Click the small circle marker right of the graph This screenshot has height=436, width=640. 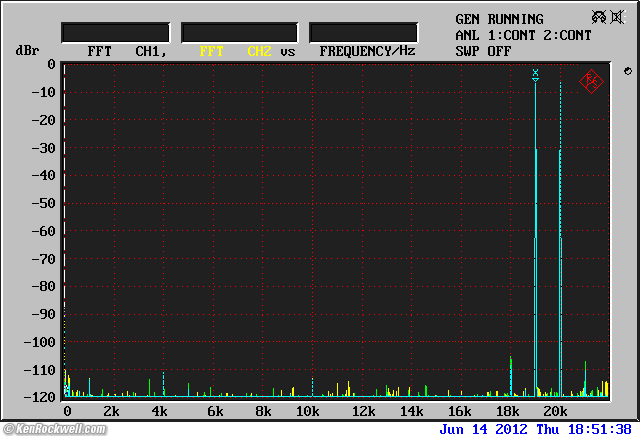[627, 71]
